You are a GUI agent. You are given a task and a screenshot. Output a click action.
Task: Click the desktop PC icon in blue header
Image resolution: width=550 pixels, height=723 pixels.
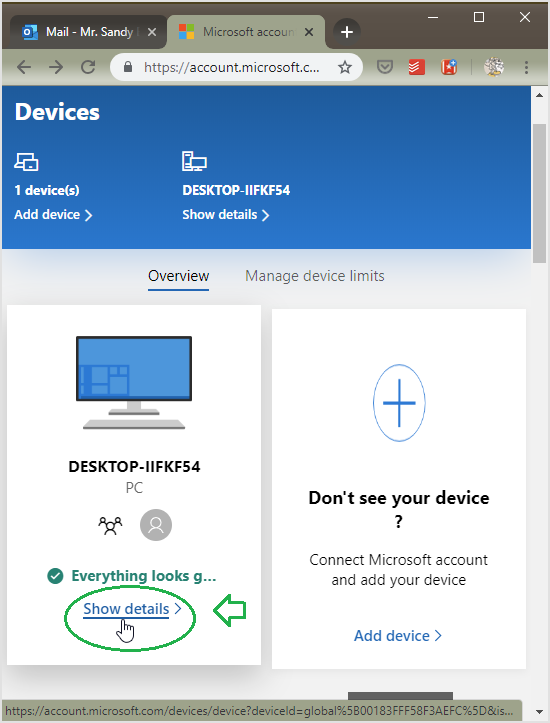coord(194,161)
